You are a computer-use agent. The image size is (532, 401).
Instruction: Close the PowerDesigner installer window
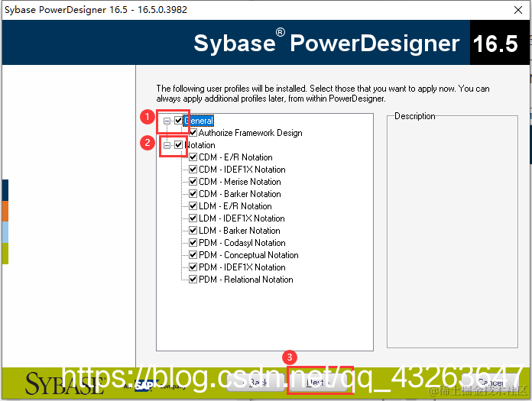pyautogui.click(x=518, y=10)
